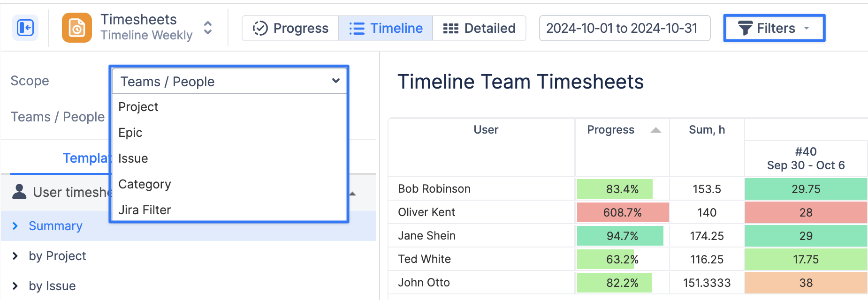Open the Timesheets report switcher arrows
This screenshot has width=868, height=300.
(208, 28)
